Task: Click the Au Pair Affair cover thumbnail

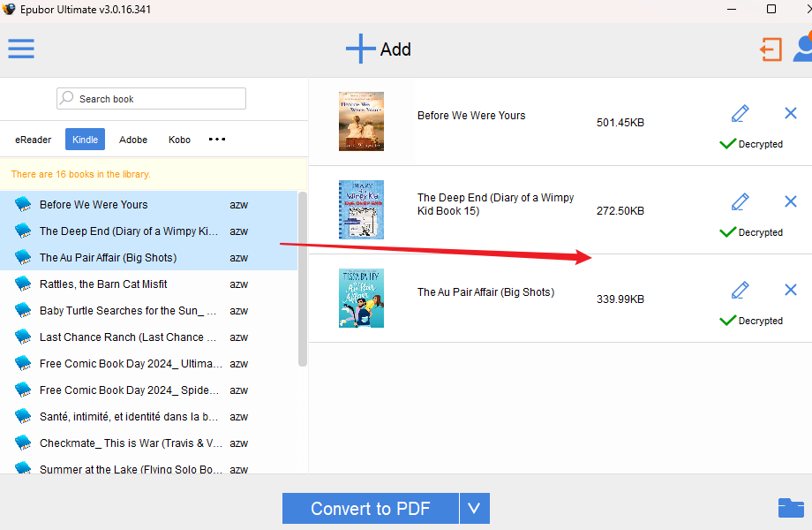Action: (x=361, y=298)
